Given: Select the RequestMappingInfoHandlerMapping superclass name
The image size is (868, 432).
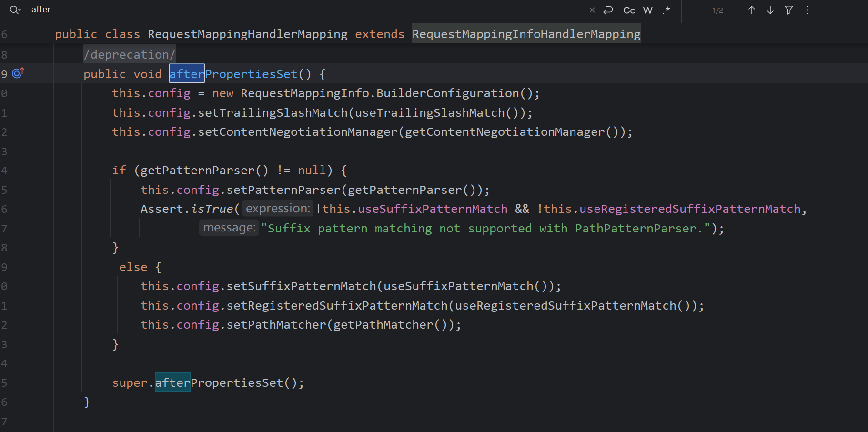Looking at the screenshot, I should pyautogui.click(x=526, y=34).
